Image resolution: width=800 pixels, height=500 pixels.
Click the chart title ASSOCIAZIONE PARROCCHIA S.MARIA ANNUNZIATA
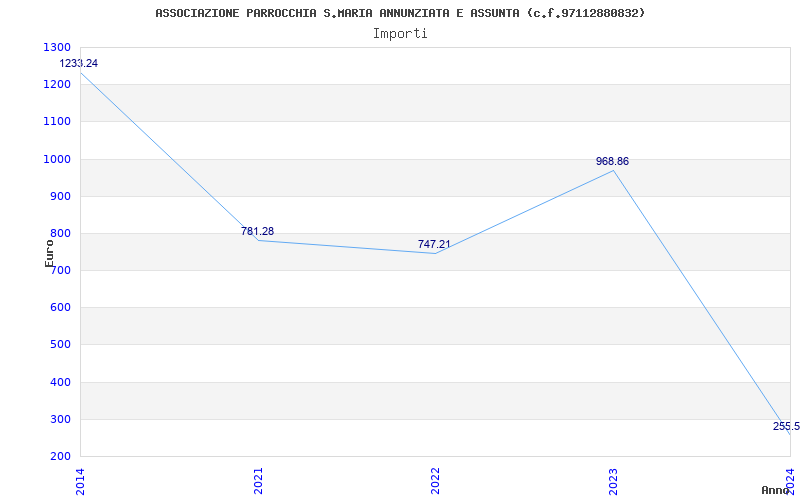(x=400, y=13)
